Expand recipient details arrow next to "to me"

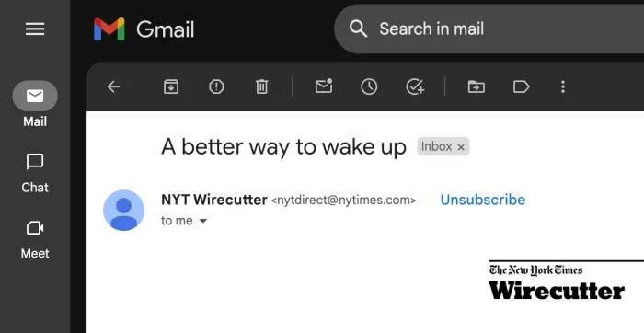pos(203,221)
